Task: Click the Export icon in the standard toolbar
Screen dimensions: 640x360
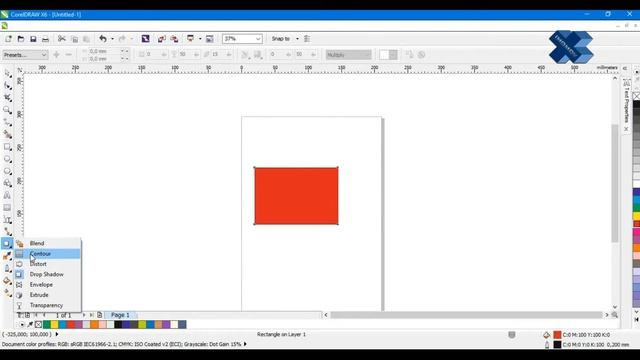Action: [x=174, y=39]
